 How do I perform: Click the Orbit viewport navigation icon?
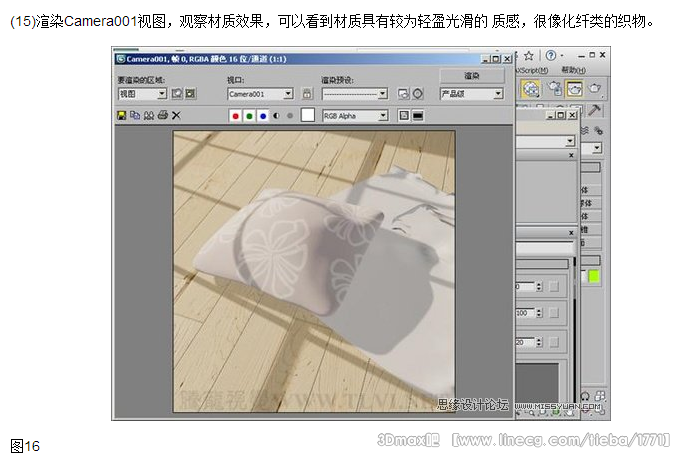[x=585, y=396]
